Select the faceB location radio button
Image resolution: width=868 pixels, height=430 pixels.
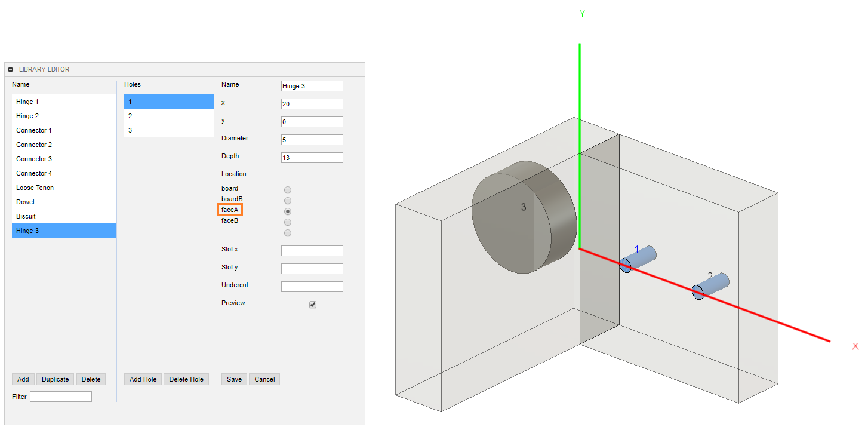pyautogui.click(x=288, y=222)
